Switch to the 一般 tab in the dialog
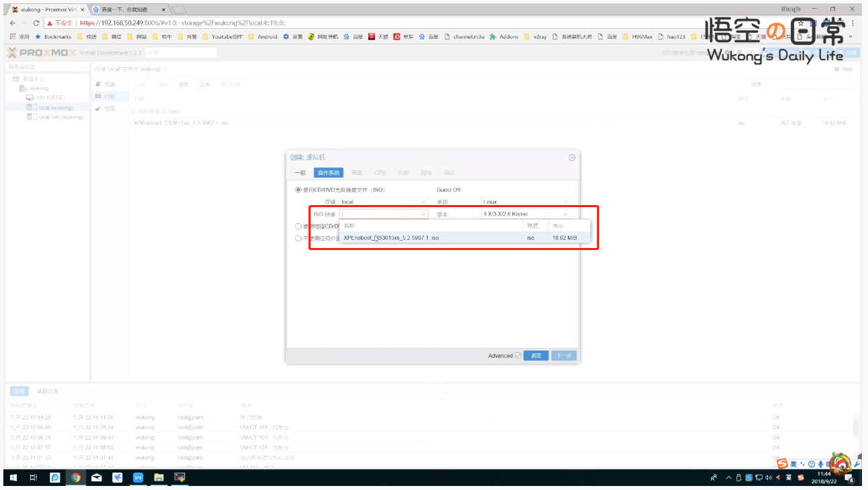 (x=300, y=173)
